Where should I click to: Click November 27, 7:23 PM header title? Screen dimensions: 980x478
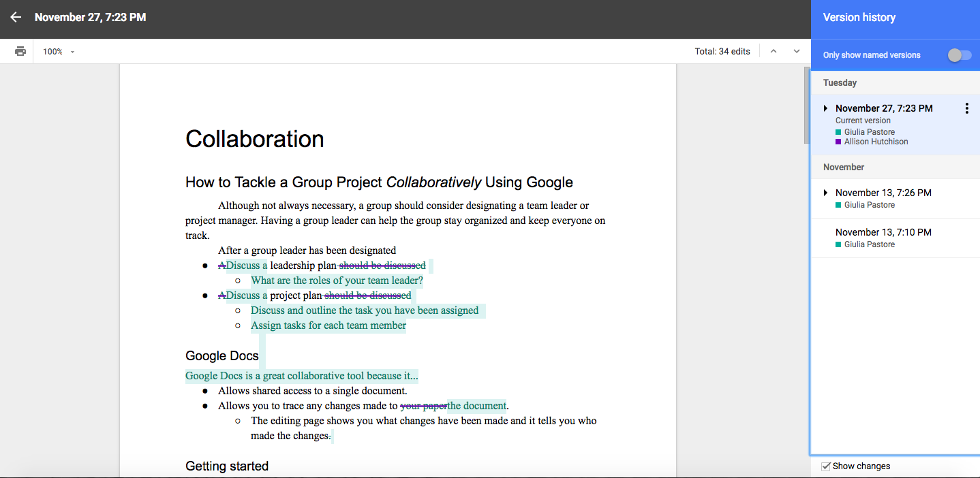click(90, 17)
